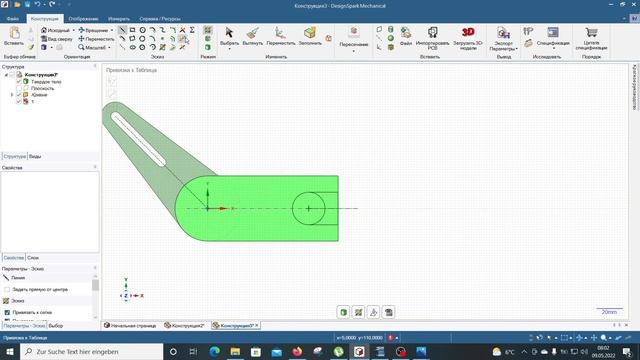This screenshot has height=360, width=640.
Task: Click the format painter brush icon in clipboard group
Action: coord(31,47)
